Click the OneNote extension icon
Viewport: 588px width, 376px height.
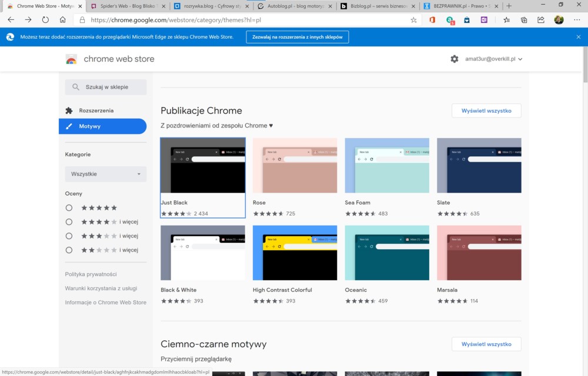484,20
